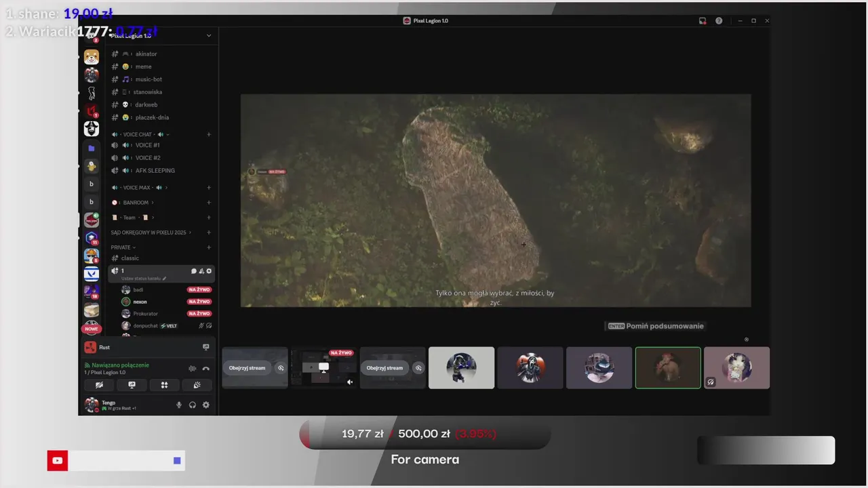Deafen with headphones icon
This screenshot has height=488, width=868.
193,405
